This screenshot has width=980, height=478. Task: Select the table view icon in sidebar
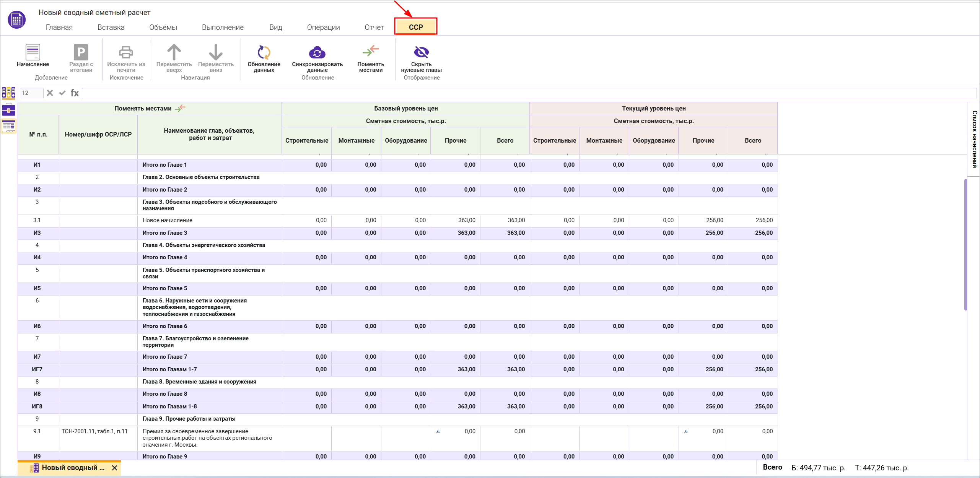pyautogui.click(x=8, y=126)
